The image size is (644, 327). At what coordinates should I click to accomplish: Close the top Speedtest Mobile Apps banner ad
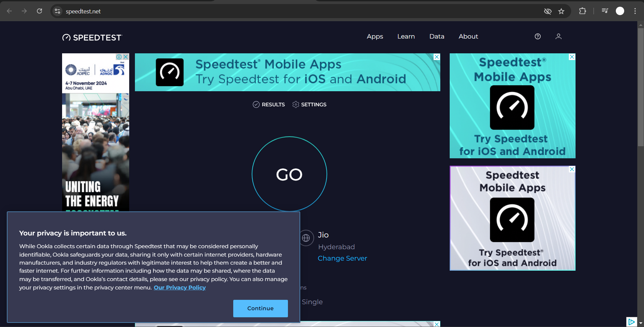point(437,57)
